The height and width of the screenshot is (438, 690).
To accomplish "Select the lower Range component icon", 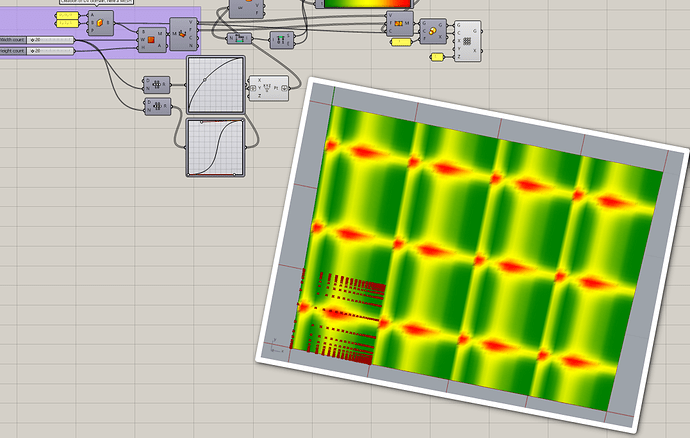I will tap(158, 106).
